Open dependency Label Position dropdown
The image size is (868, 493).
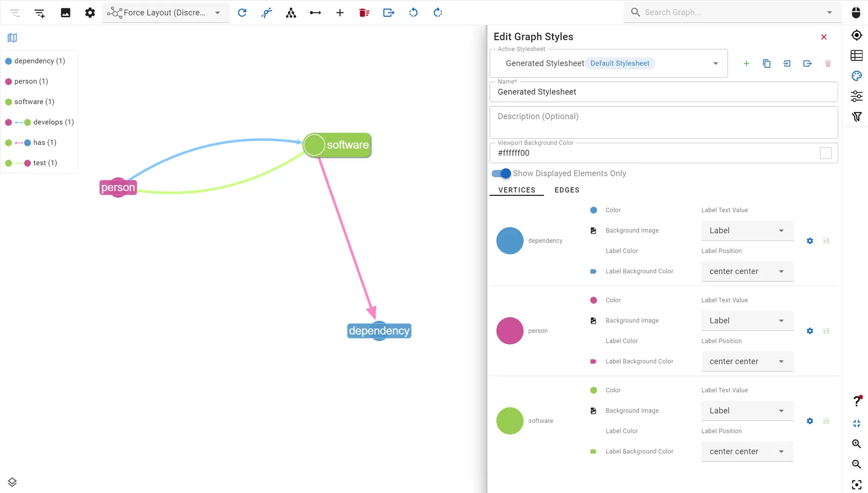pyautogui.click(x=747, y=271)
